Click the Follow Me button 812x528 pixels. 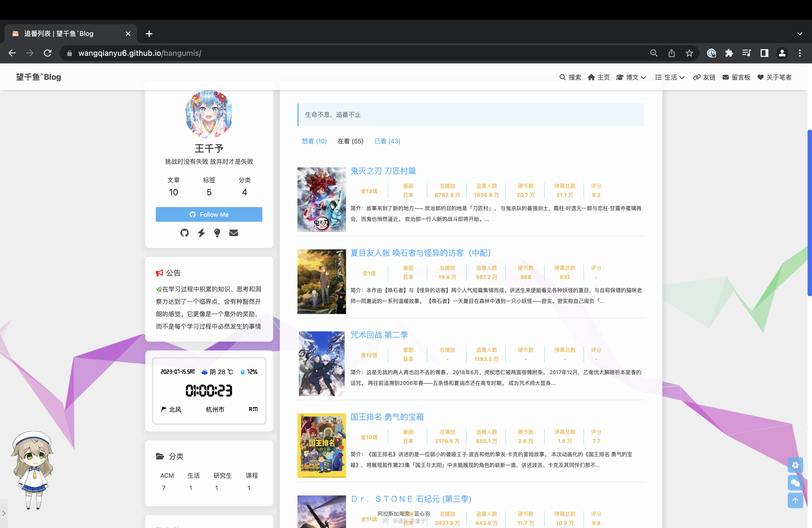pyautogui.click(x=209, y=214)
